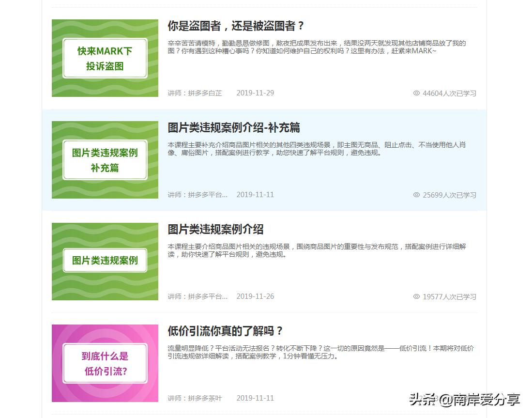
Task: Click the pink 到底什么是低价引流 thumbnail
Action: (105, 363)
